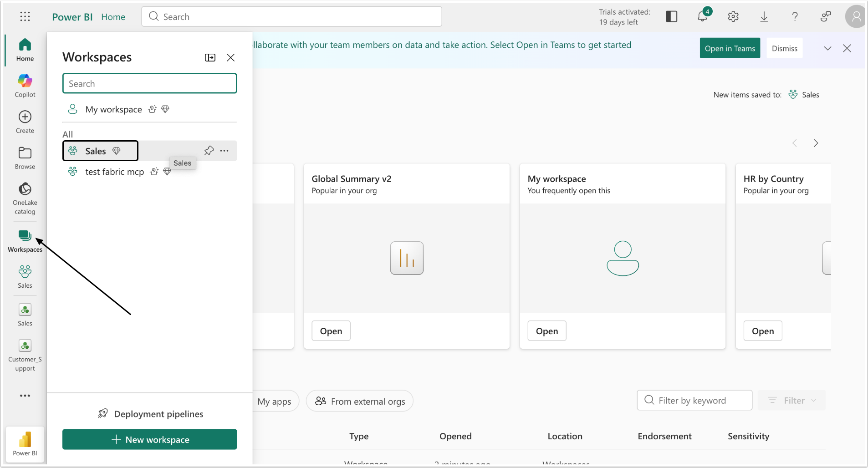Screen dimensions: 868x468
Task: Click the download arrow icon
Action: (x=764, y=17)
